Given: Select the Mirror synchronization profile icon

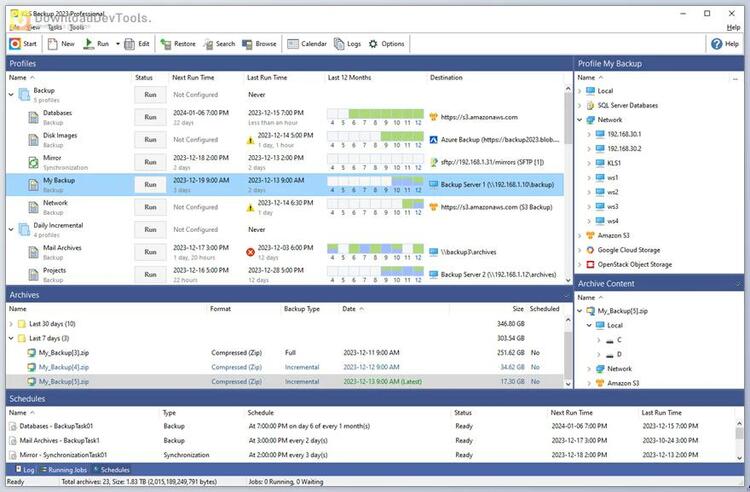Looking at the screenshot, I should tap(33, 162).
